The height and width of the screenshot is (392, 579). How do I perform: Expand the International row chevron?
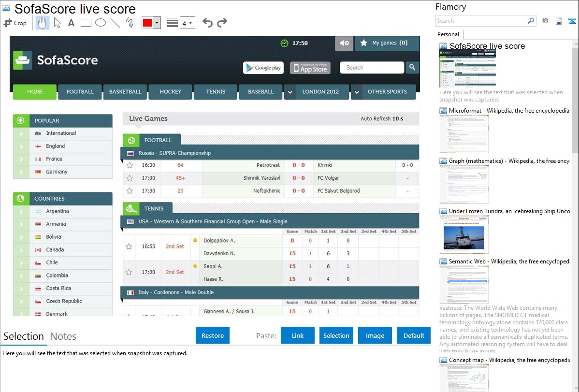click(21, 133)
